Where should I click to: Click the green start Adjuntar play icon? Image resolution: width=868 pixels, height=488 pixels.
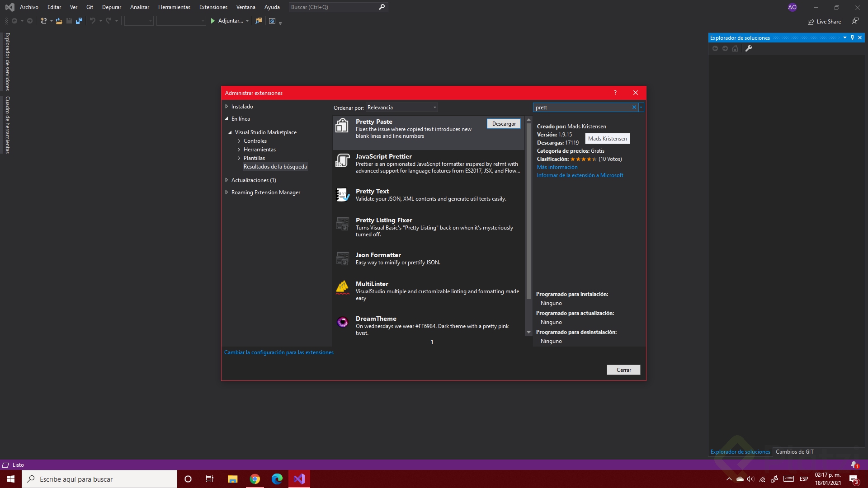[212, 21]
